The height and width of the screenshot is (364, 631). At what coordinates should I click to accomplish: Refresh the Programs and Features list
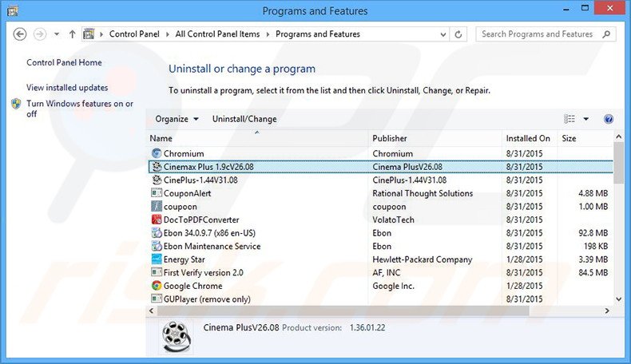click(x=458, y=34)
